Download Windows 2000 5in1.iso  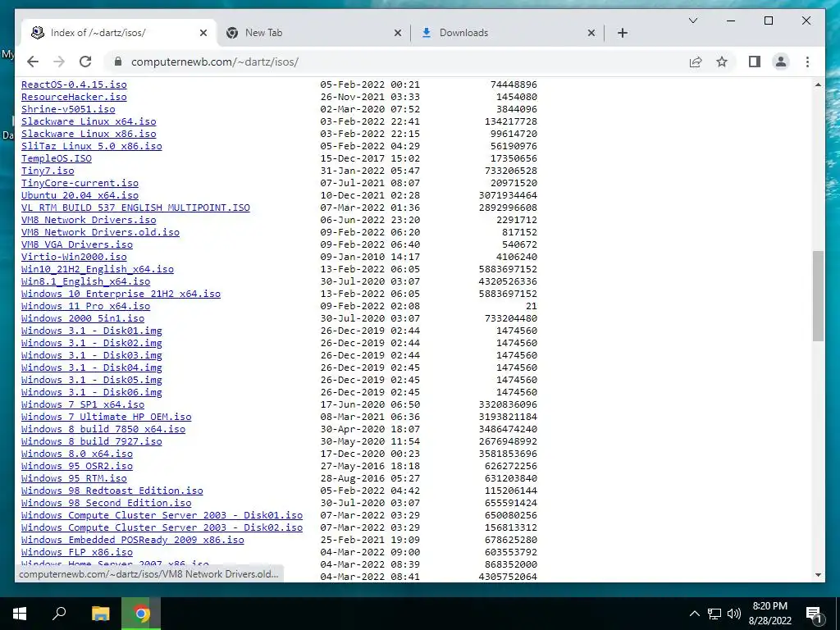[83, 319]
